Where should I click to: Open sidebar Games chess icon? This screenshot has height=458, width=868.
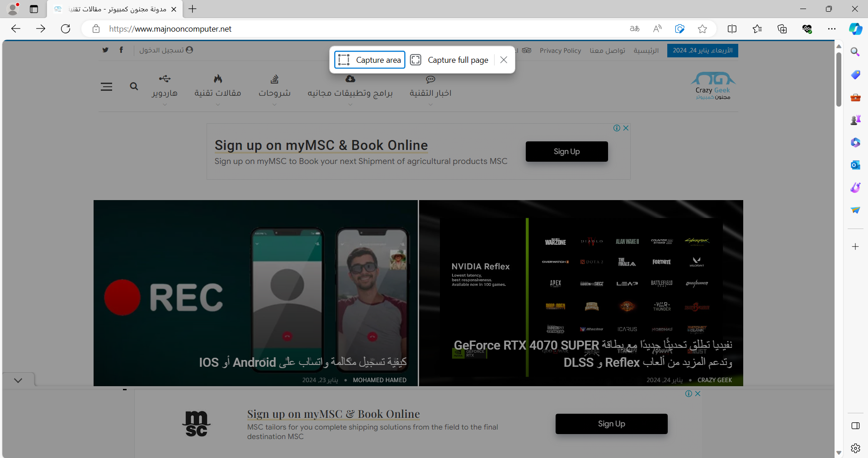(855, 120)
